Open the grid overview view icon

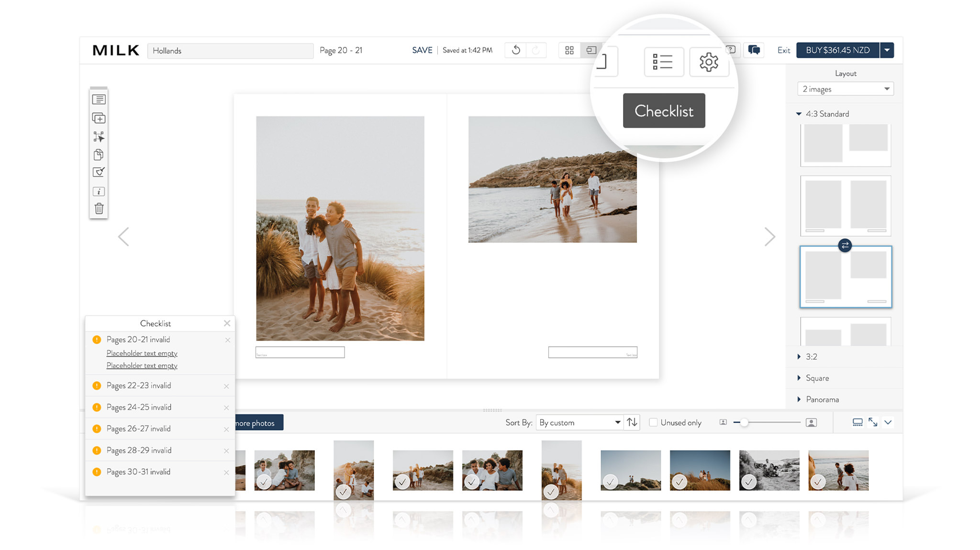pos(569,50)
